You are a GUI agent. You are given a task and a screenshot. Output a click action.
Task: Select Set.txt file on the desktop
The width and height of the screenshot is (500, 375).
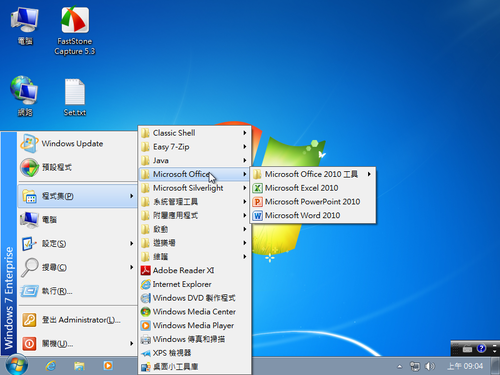(x=75, y=97)
